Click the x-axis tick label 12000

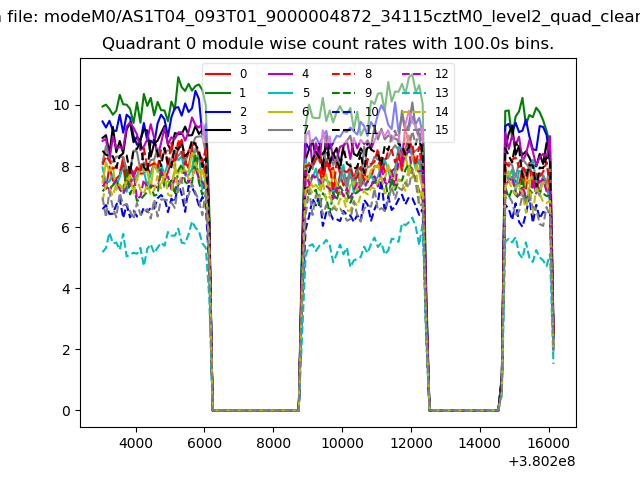pos(411,442)
